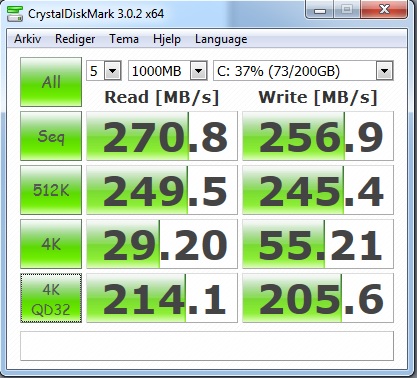Click the 4K QD32 write result 205.6
This screenshot has width=417, height=378.
(318, 298)
